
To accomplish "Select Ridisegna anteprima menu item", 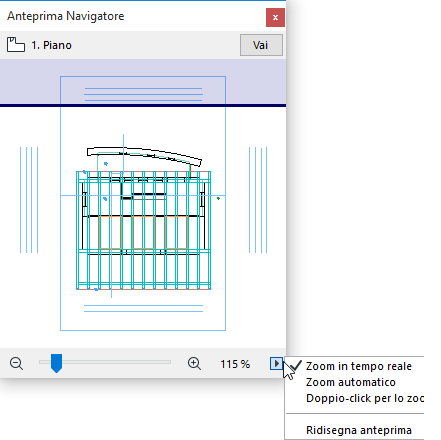I will 355,430.
